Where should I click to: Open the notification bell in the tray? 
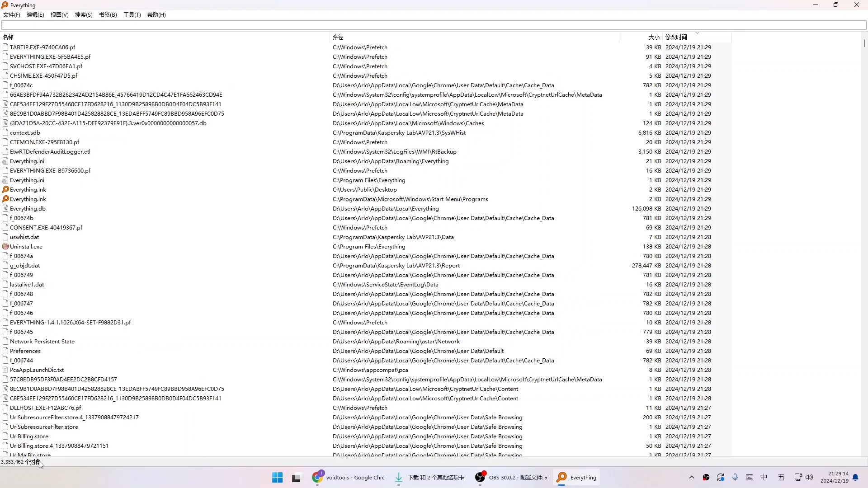(855, 478)
